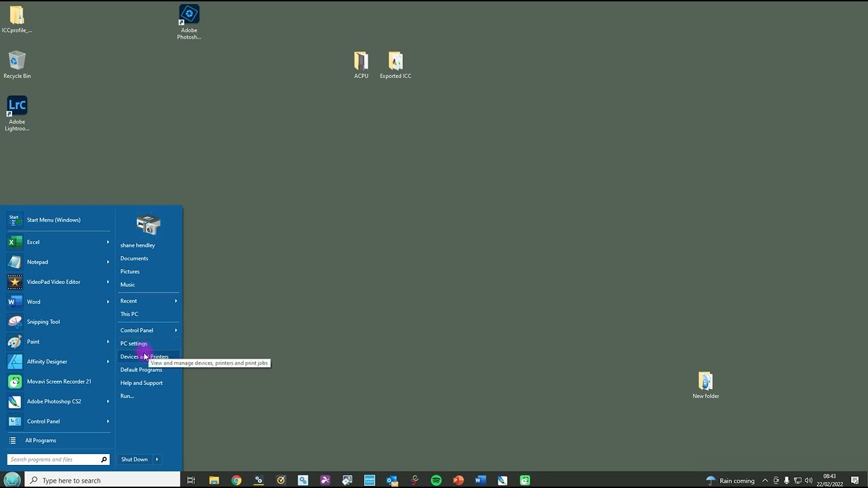
Task: Select the ICCprofile folder on desktop
Action: [x=17, y=19]
